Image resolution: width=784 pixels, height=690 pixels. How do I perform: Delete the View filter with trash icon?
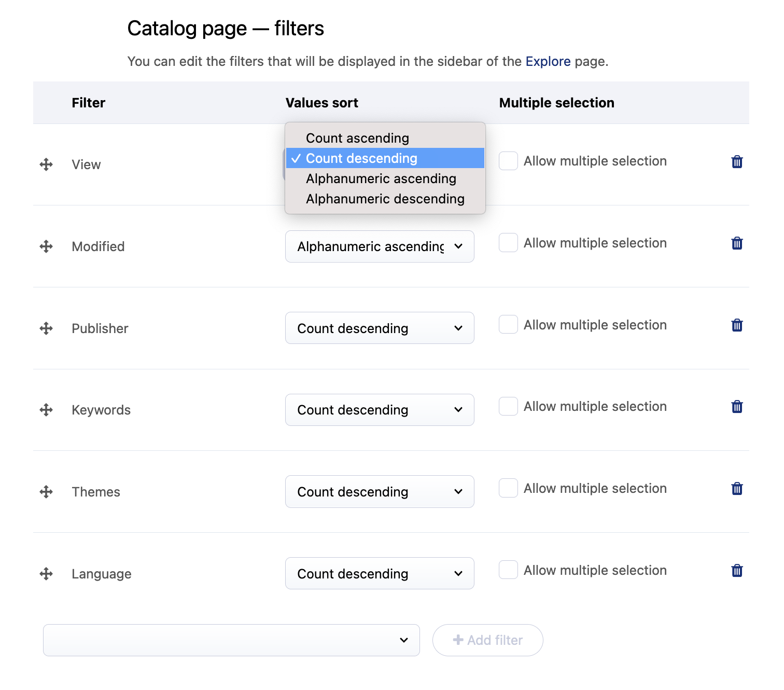point(737,162)
